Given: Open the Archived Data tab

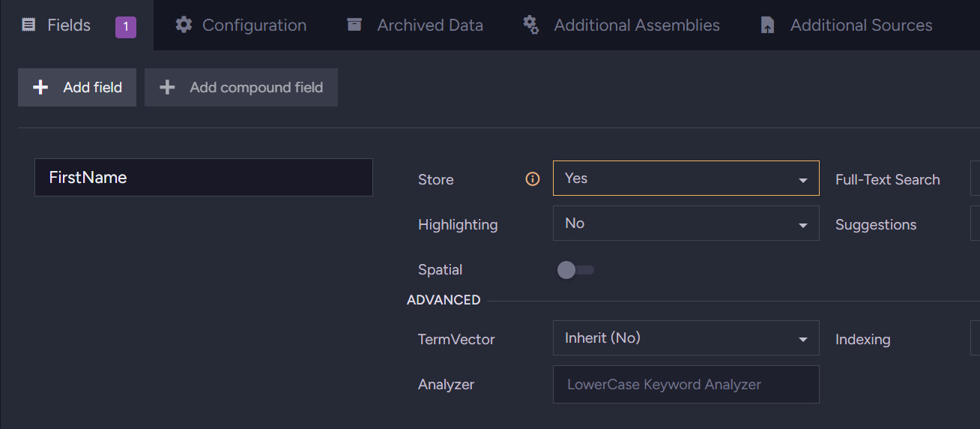Looking at the screenshot, I should (x=414, y=25).
